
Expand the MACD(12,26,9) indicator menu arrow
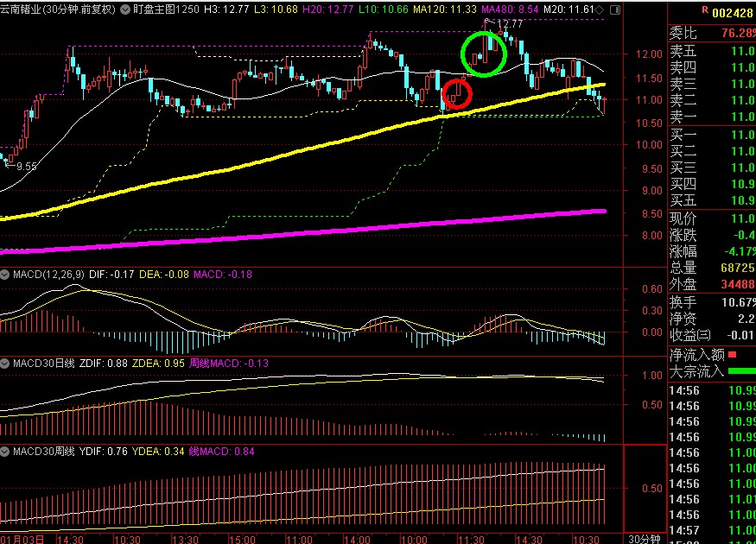pos(5,275)
